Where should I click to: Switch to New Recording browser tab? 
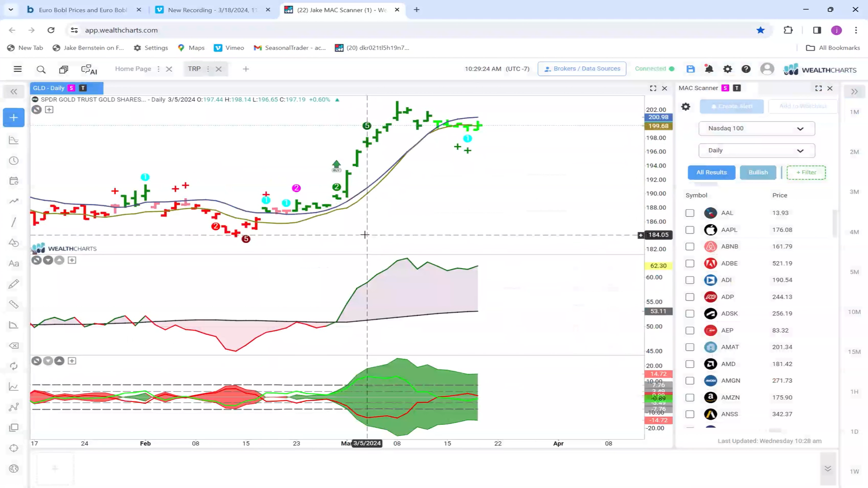212,9
